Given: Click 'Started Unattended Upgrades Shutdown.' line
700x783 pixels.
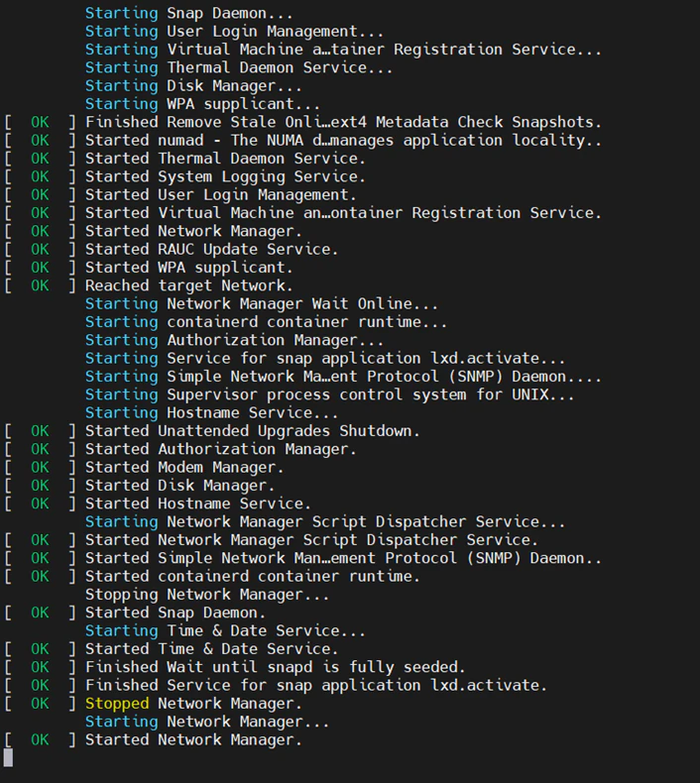Looking at the screenshot, I should click(x=253, y=431).
